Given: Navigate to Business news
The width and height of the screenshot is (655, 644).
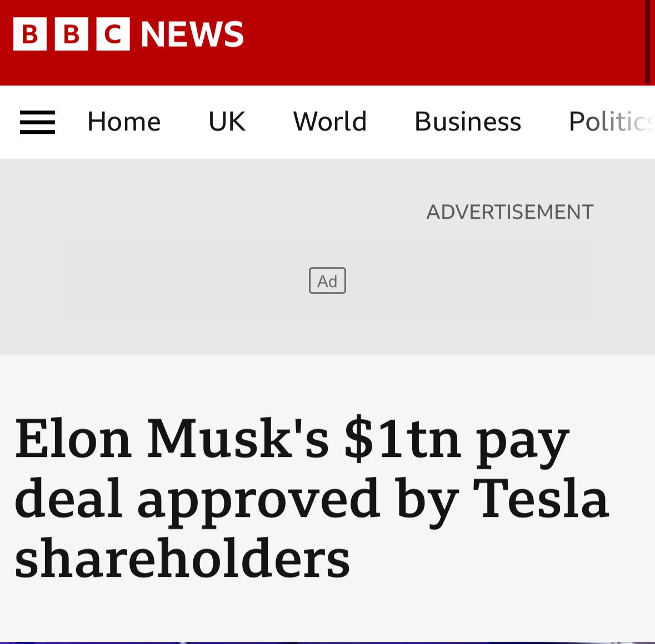Looking at the screenshot, I should click(468, 122).
